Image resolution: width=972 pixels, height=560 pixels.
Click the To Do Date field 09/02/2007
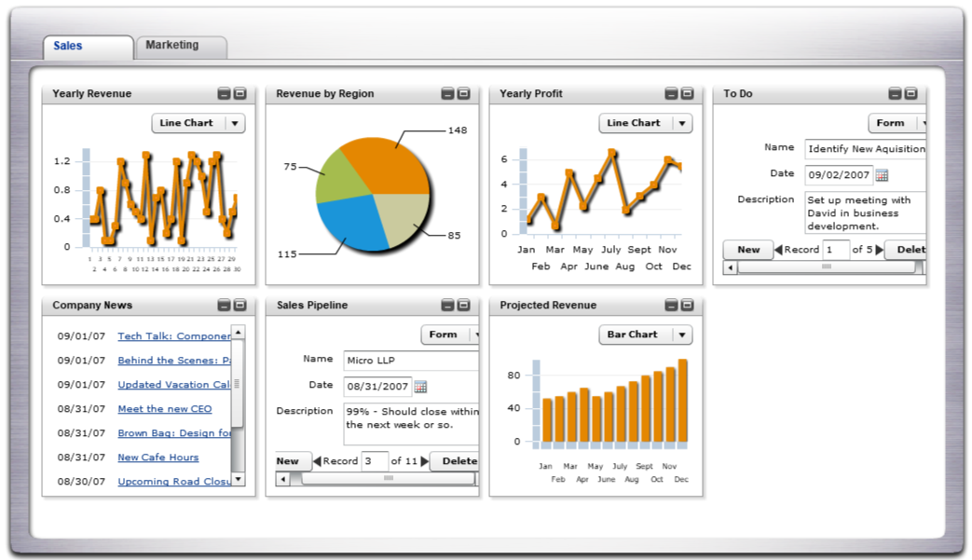[838, 175]
